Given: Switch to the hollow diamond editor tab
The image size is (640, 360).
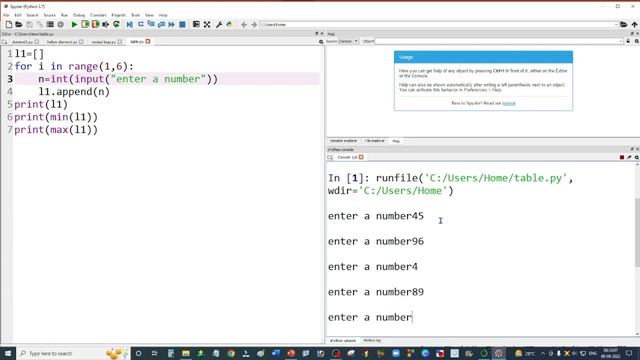Looking at the screenshot, I should tap(62, 42).
